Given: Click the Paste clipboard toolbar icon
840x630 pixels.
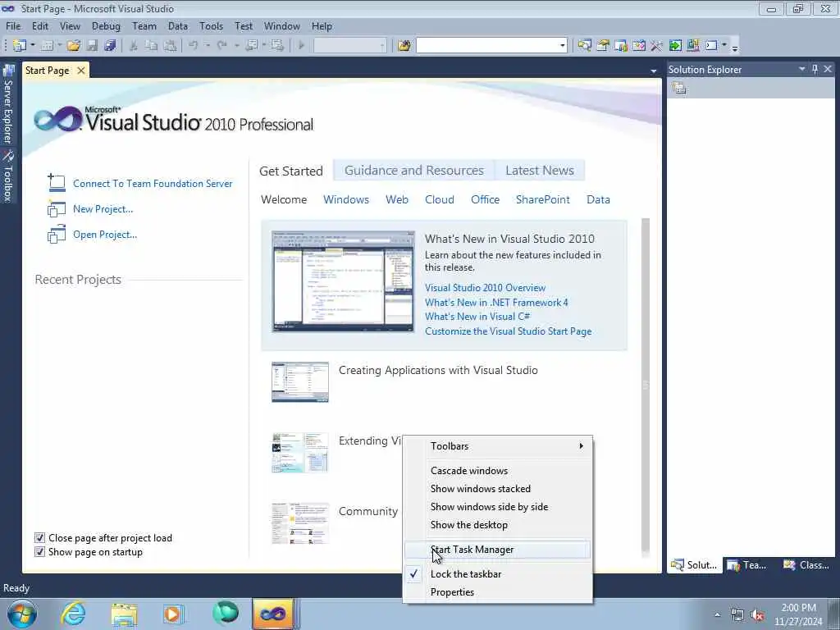Looking at the screenshot, I should (170, 46).
